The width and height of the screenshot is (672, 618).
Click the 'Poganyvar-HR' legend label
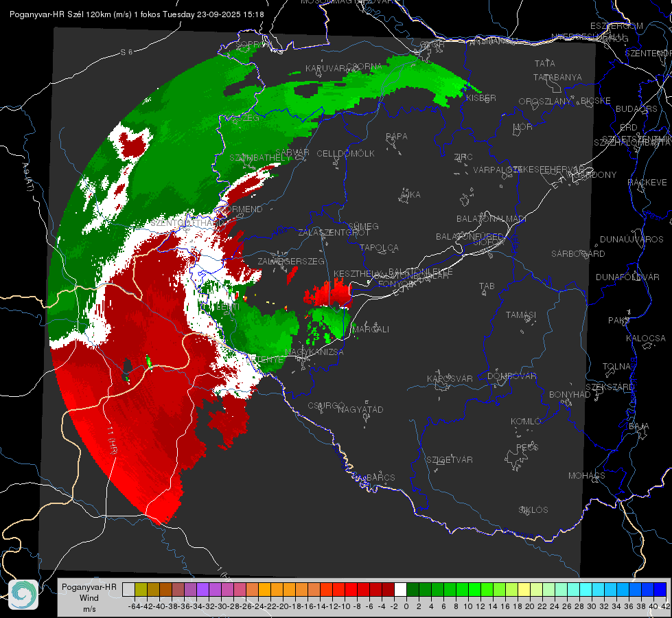pos(89,586)
